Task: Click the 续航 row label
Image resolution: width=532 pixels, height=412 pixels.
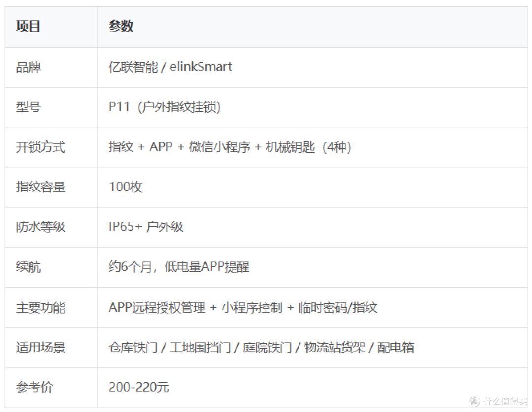Action: pos(29,267)
